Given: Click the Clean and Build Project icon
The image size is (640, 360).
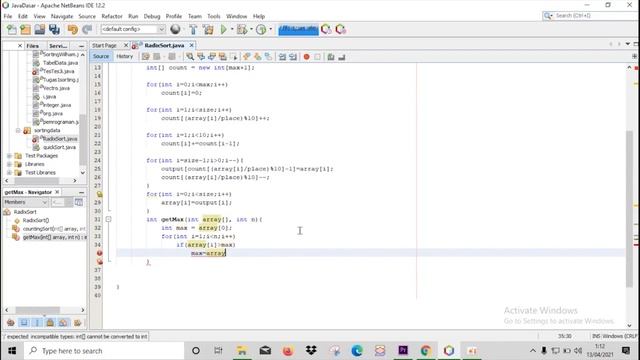Looking at the screenshot, I should pyautogui.click(x=208, y=29).
